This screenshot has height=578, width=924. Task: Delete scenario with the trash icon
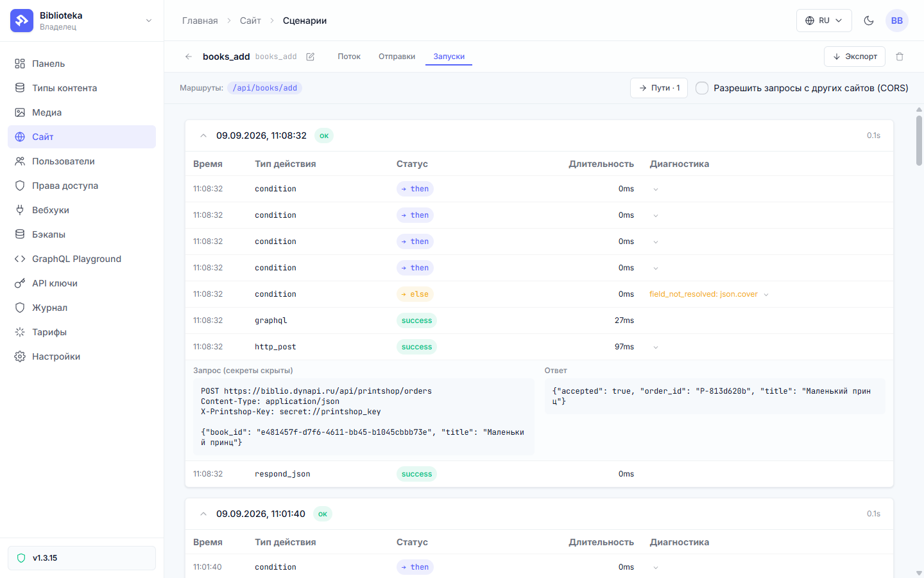900,57
